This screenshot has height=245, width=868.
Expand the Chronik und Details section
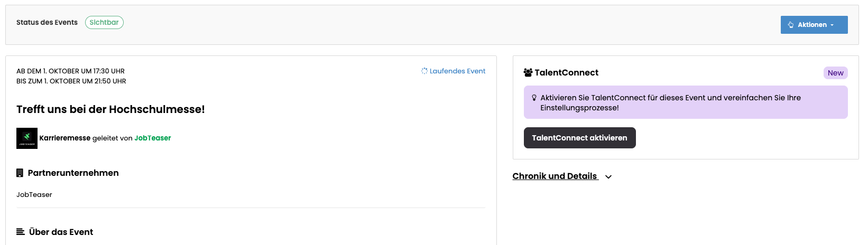[x=555, y=176]
